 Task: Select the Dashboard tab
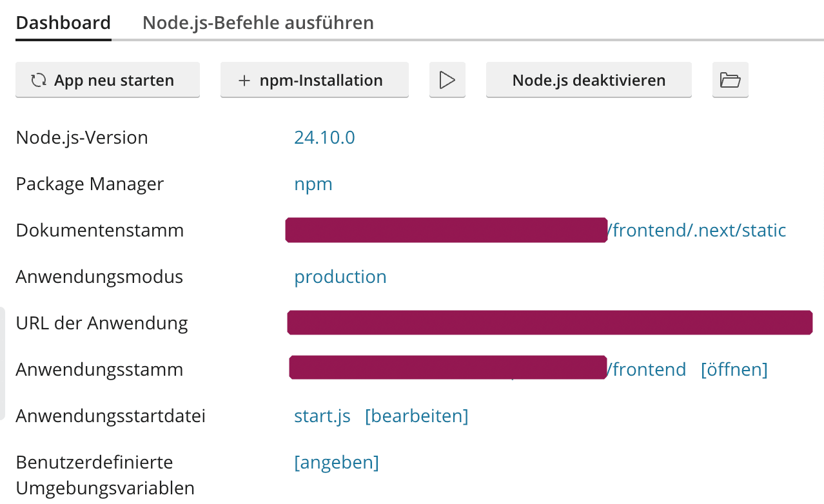[63, 23]
